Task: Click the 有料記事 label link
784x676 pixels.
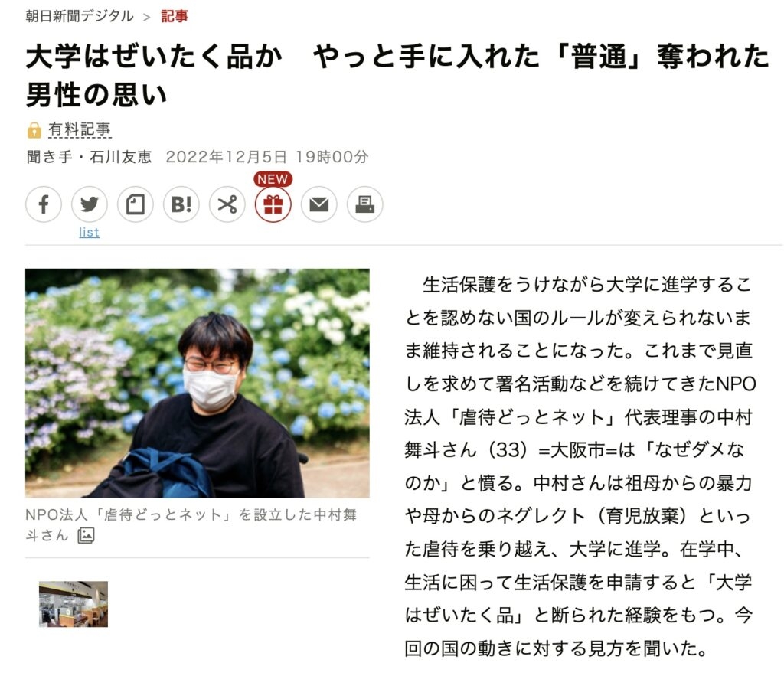Action: (80, 129)
